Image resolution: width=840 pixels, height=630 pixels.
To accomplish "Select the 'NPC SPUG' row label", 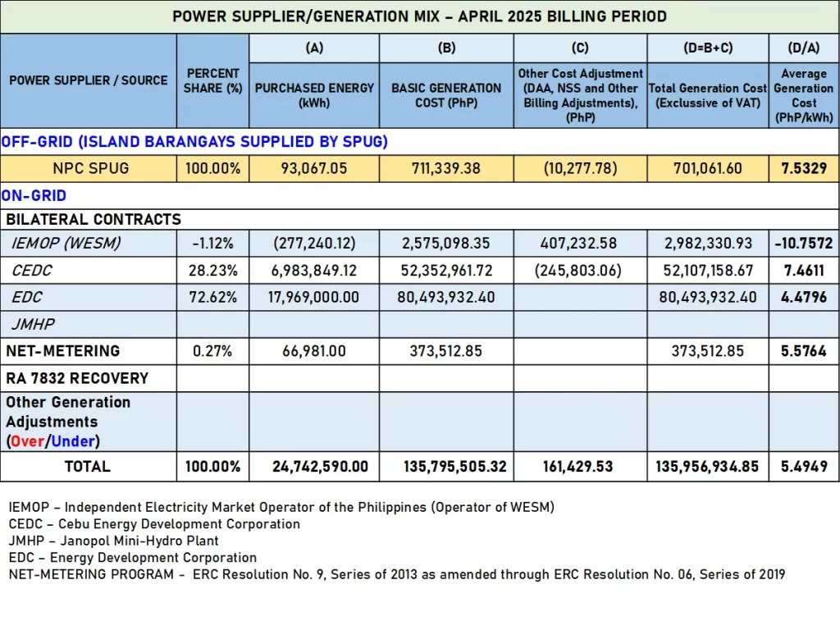I will [90, 169].
